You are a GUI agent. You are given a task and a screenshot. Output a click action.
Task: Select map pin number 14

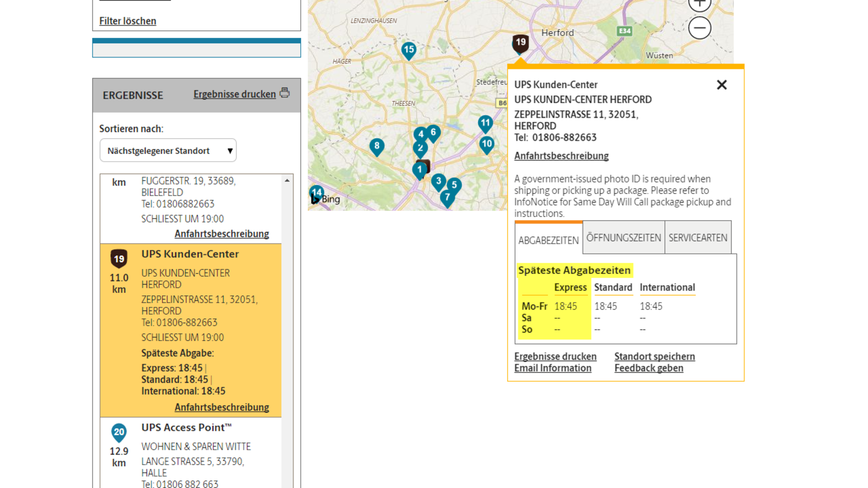coord(316,193)
